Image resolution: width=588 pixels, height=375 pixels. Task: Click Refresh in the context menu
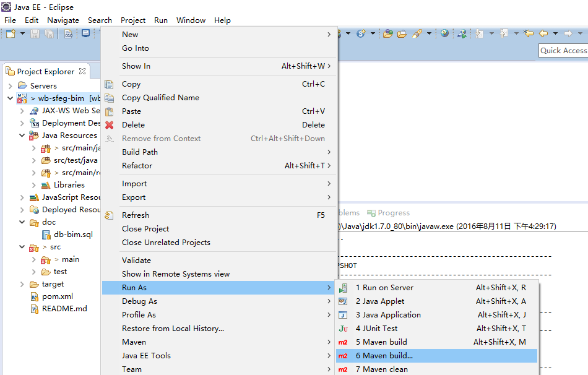(x=136, y=215)
